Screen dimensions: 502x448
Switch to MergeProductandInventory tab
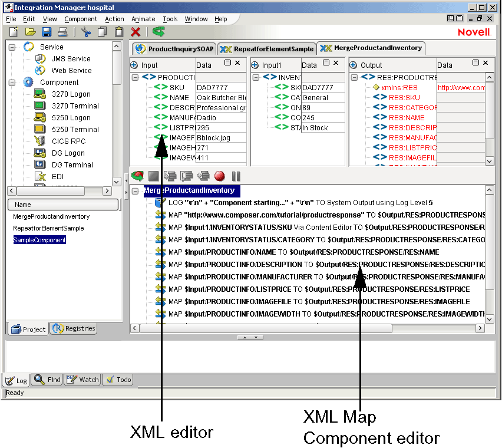[x=371, y=48]
